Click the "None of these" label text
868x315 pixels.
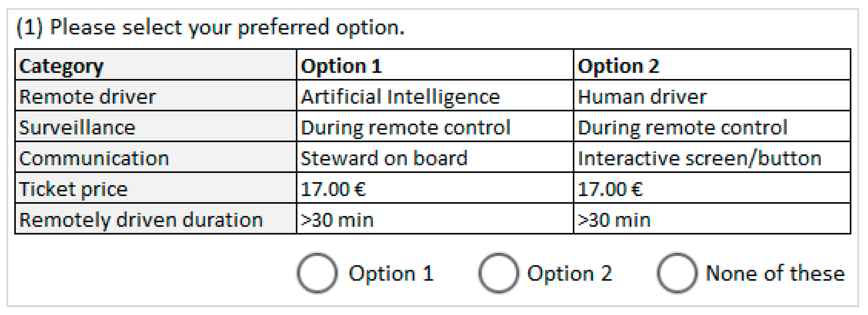coord(775,273)
